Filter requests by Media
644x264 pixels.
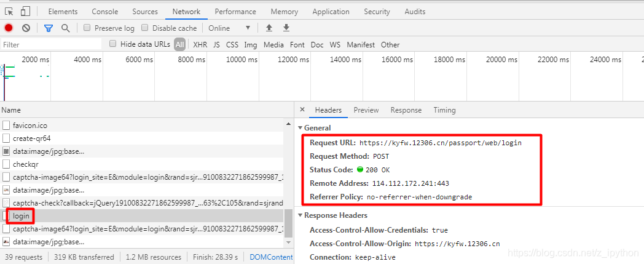point(273,44)
